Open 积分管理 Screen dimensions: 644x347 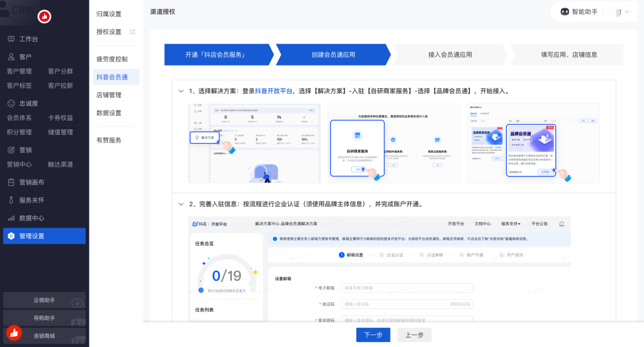pyautogui.click(x=19, y=132)
